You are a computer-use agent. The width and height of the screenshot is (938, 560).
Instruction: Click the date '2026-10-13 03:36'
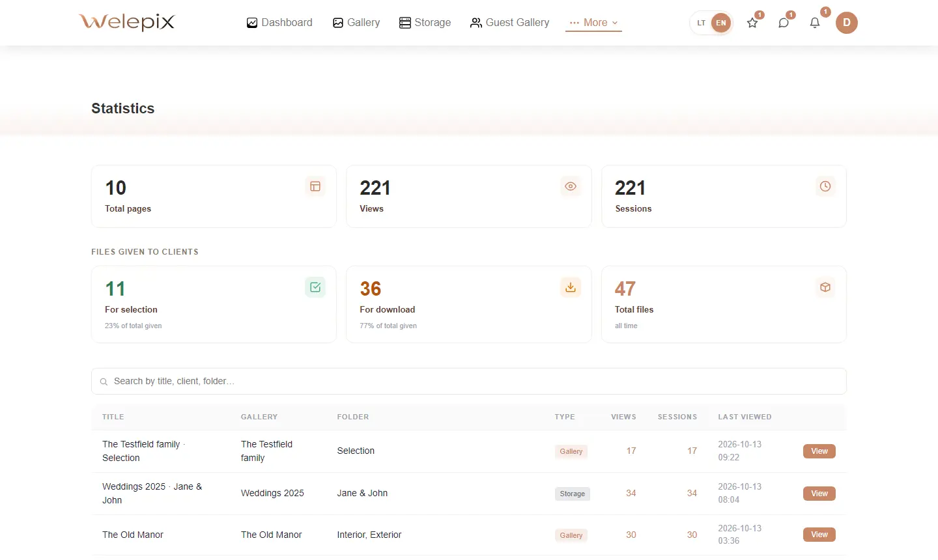(740, 535)
